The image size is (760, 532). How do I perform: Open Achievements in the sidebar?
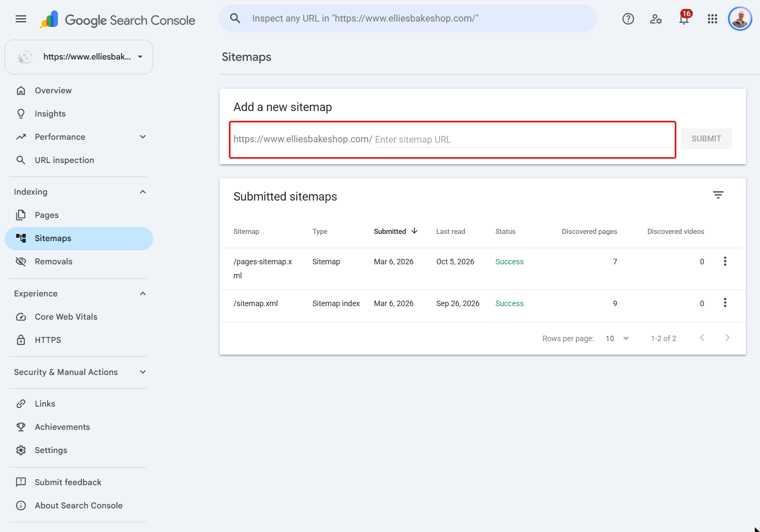79,427
